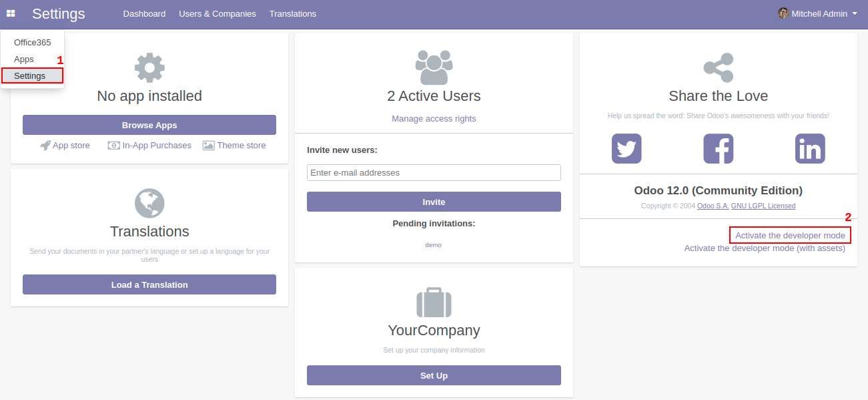Click the Facebook share icon
The width and height of the screenshot is (868, 400).
point(718,148)
